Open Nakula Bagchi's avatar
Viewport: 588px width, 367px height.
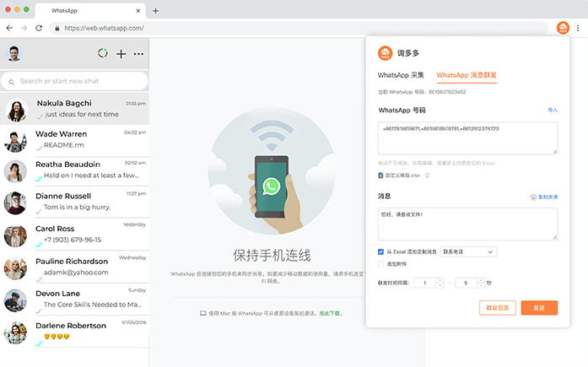17,111
